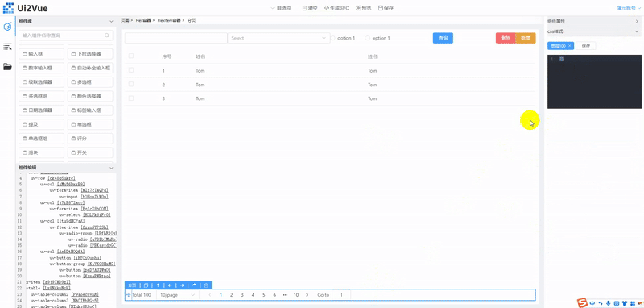Click the Ui2Vue logo

(x=26, y=7)
